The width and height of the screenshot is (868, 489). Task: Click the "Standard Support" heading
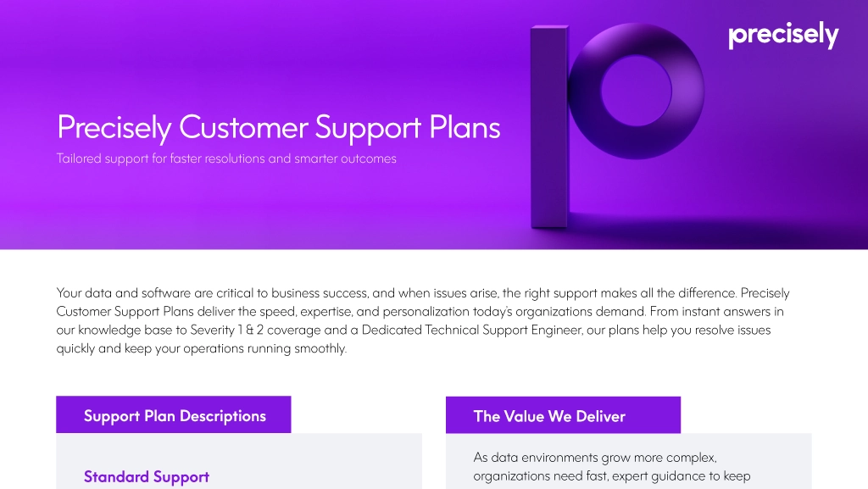point(147,476)
